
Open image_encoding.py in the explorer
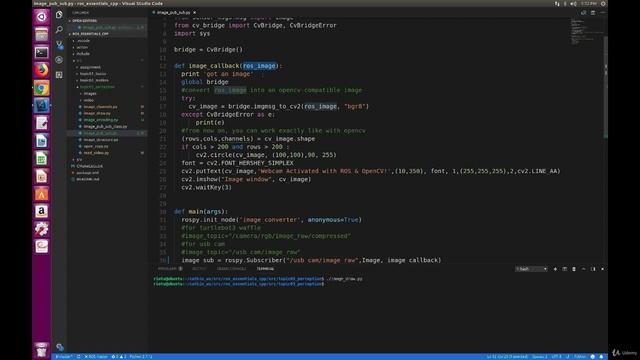pos(101,120)
